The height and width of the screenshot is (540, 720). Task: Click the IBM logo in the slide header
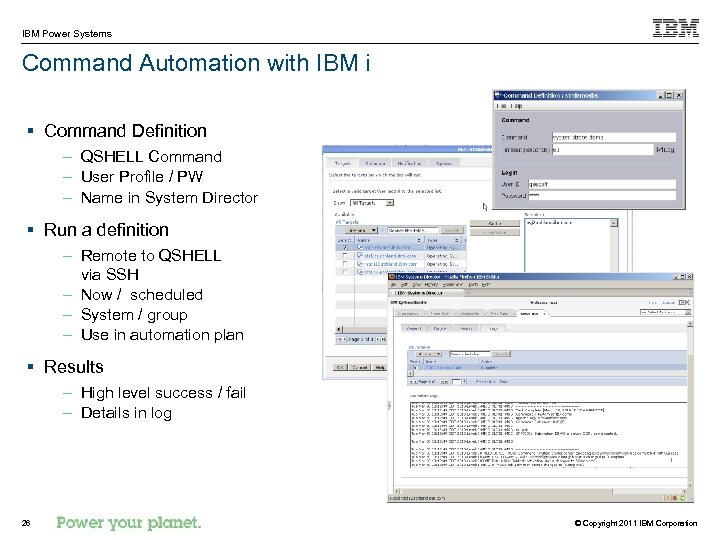click(x=675, y=28)
